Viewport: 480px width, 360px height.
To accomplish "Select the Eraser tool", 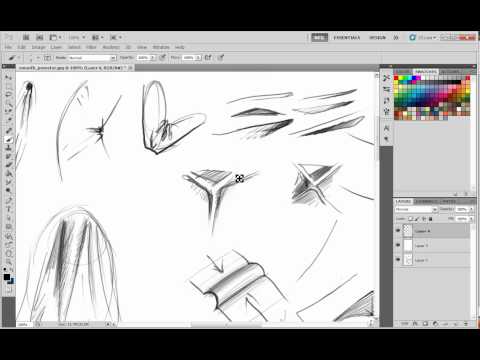I will [9, 165].
